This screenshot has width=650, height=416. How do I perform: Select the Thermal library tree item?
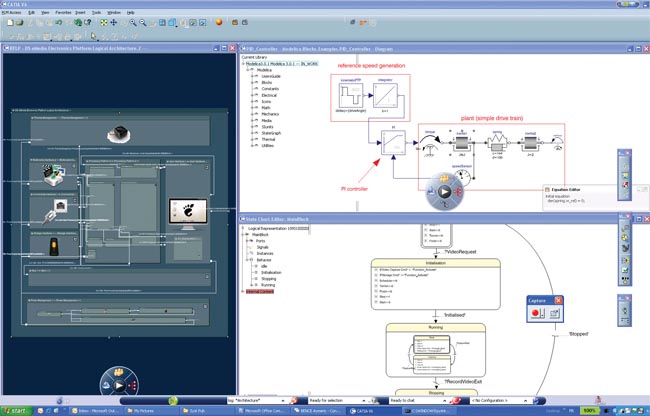[x=268, y=139]
